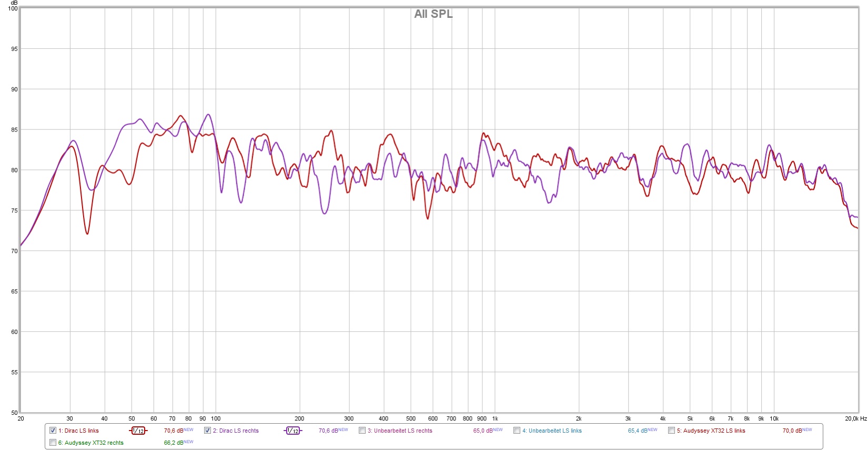Enable the Unbearbeitet LS links trace checkbox

pyautogui.click(x=517, y=431)
